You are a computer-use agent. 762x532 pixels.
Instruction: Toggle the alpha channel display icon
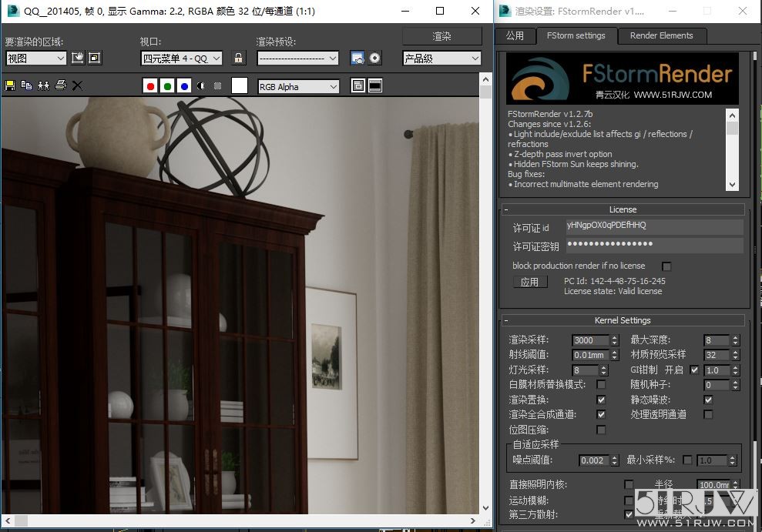(201, 86)
